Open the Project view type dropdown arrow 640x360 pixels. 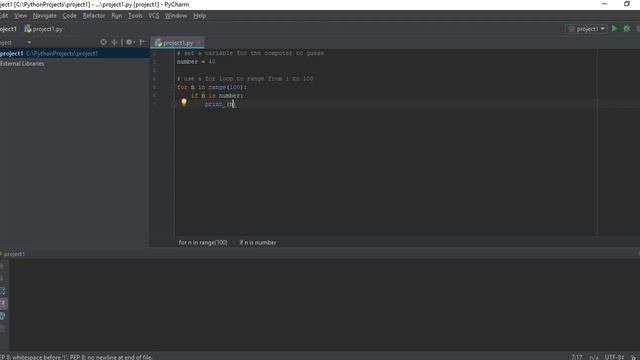(29, 42)
